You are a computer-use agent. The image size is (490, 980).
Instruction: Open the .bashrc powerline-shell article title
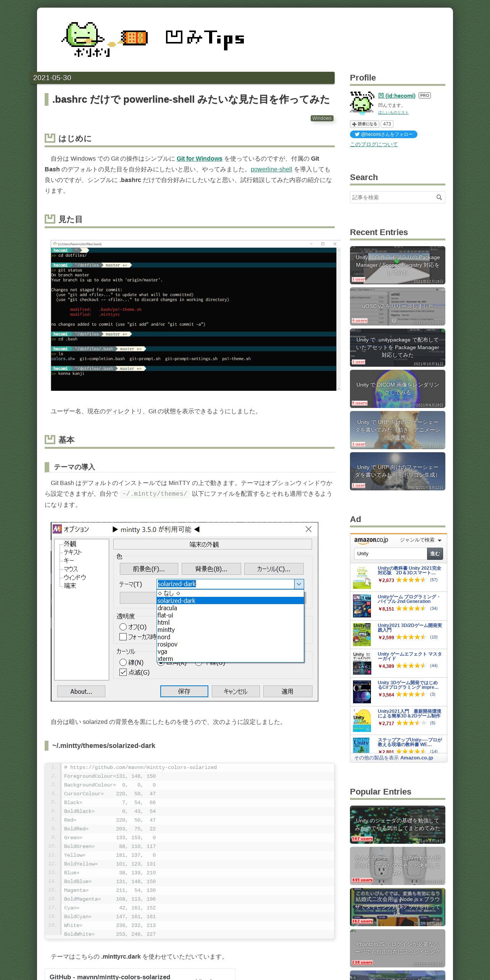(x=191, y=100)
